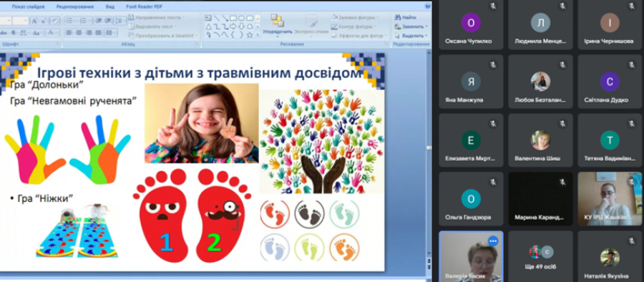
Task: Decrease font size with the small A button
Action: (44, 21)
